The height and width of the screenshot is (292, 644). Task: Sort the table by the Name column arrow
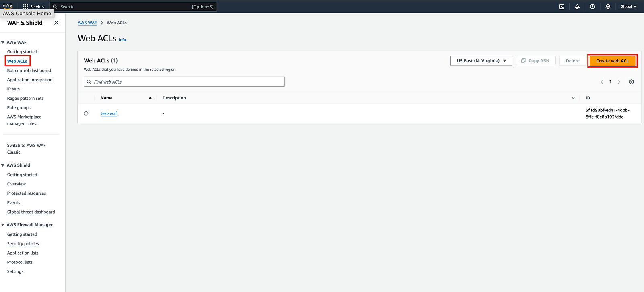[x=150, y=98]
